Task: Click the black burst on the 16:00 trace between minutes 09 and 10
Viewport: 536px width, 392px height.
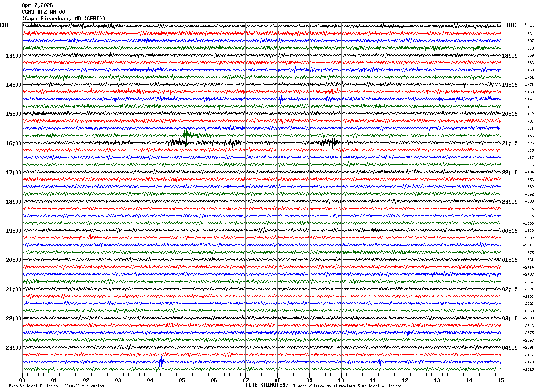Action: 326,142
